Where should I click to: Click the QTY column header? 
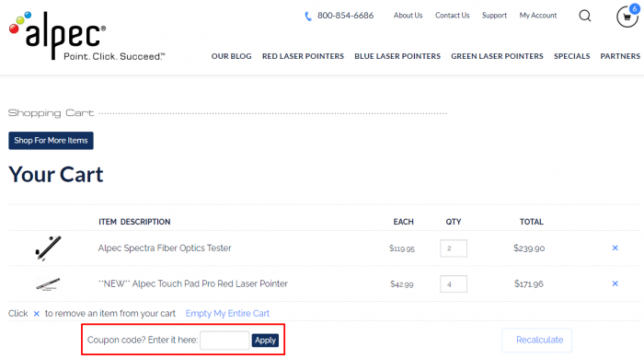(x=454, y=222)
